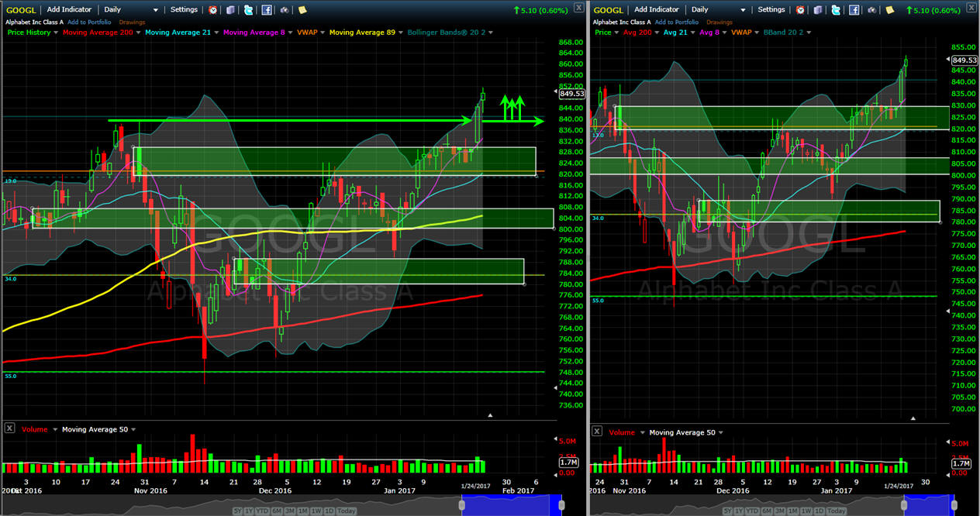Click the Drawings link in left chart
The width and height of the screenshot is (980, 516).
(132, 22)
